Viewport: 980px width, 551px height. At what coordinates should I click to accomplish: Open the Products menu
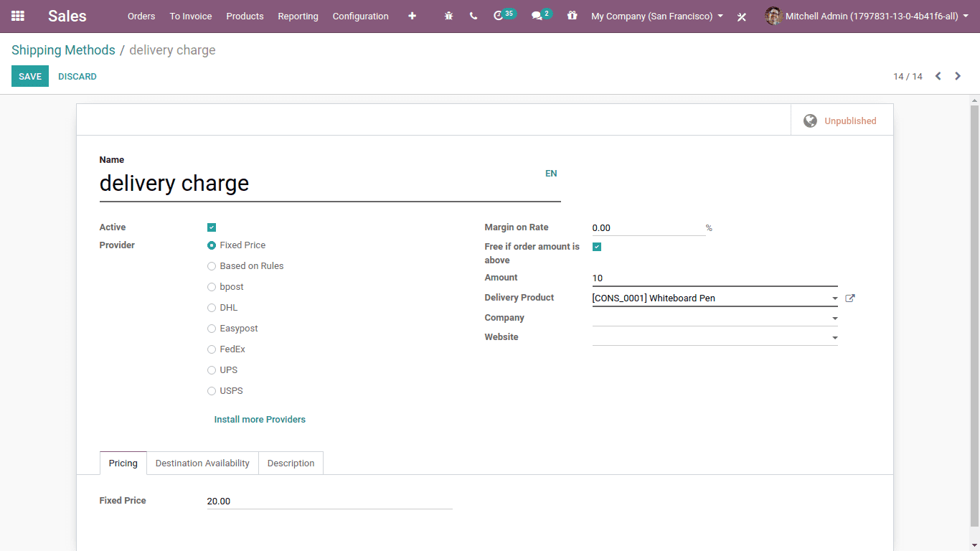pyautogui.click(x=245, y=16)
